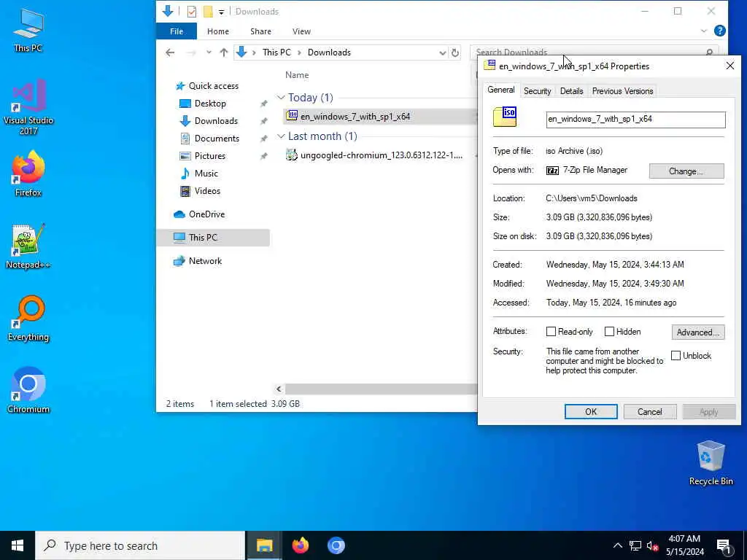747x560 pixels.
Task: Click New folder quick access toolbar icon
Action: point(208,12)
